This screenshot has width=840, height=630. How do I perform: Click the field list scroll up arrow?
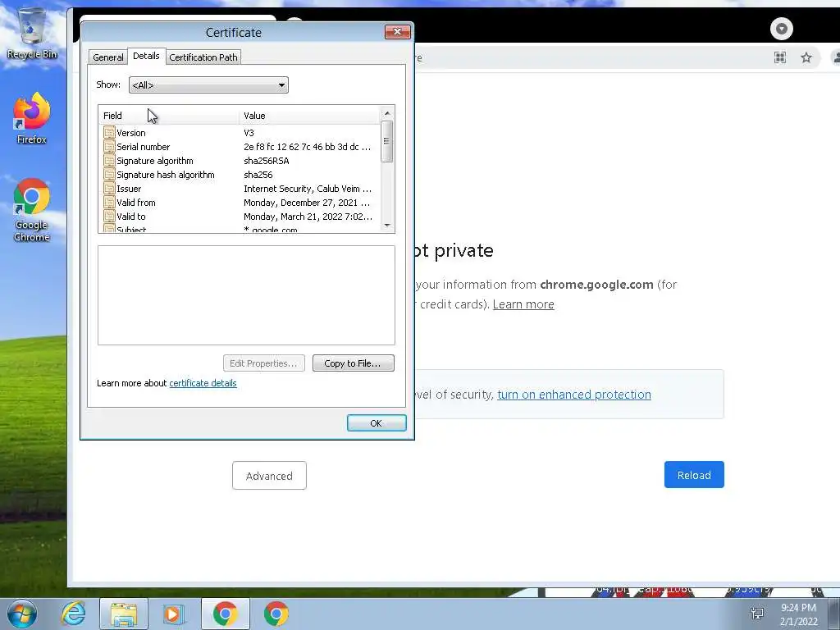[387, 113]
